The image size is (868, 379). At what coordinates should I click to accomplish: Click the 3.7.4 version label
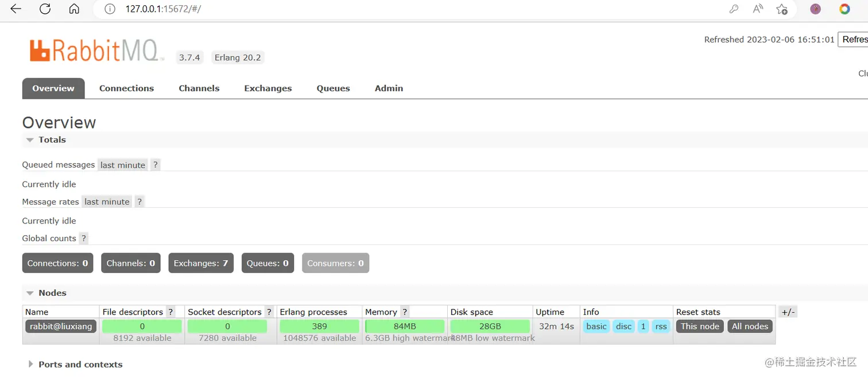click(189, 57)
